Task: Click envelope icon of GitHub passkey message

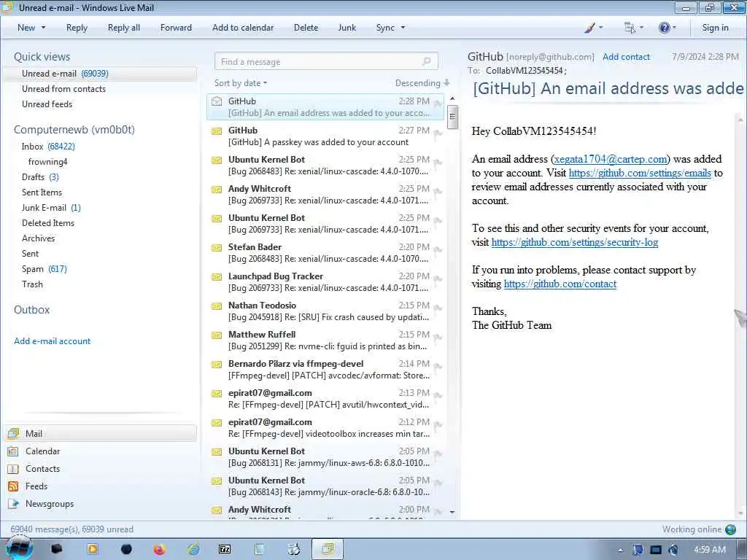Action: pyautogui.click(x=217, y=131)
